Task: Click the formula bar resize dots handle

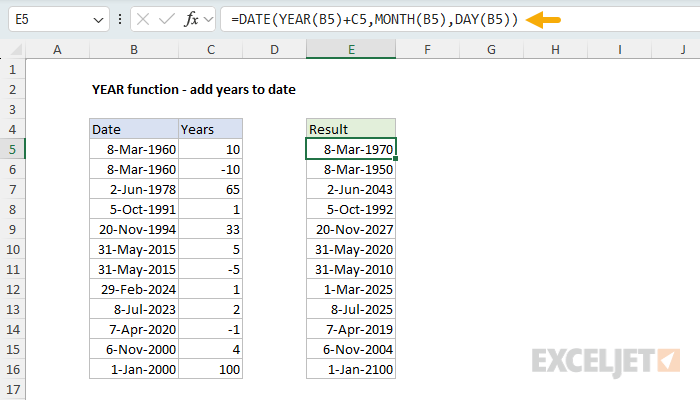Action: click(120, 20)
